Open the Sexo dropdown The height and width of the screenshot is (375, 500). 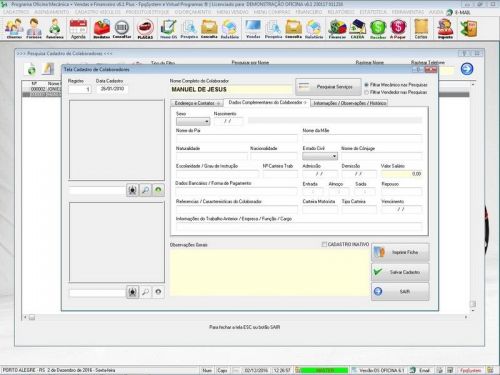pos(193,121)
